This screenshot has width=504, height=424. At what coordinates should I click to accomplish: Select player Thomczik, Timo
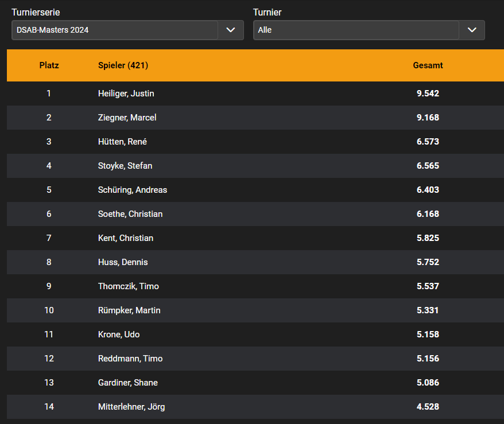tap(128, 286)
